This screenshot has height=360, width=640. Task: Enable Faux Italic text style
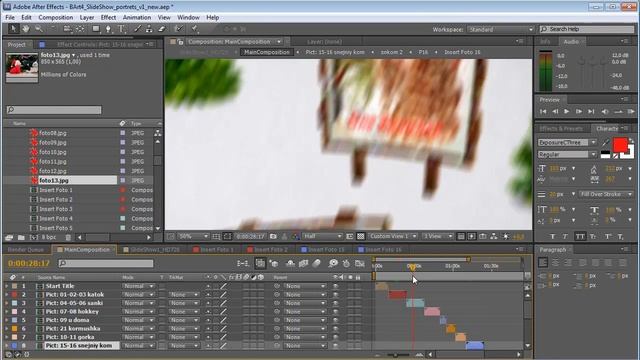565,236
